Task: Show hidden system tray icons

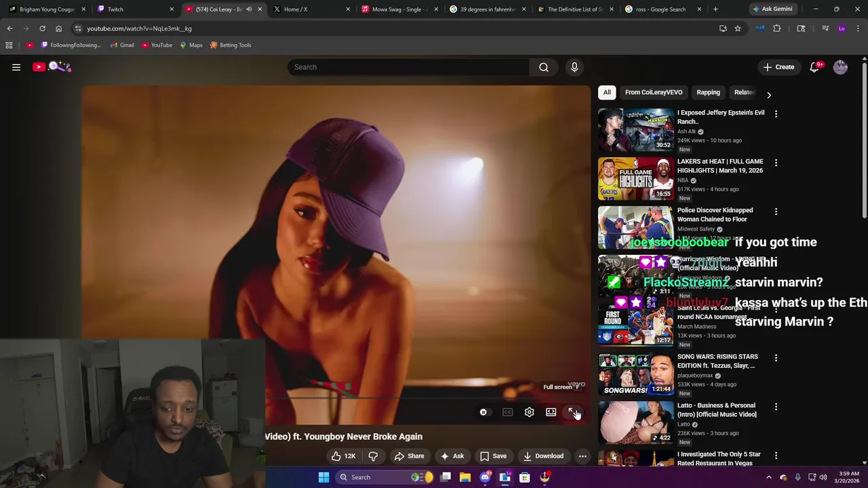Action: (768, 477)
